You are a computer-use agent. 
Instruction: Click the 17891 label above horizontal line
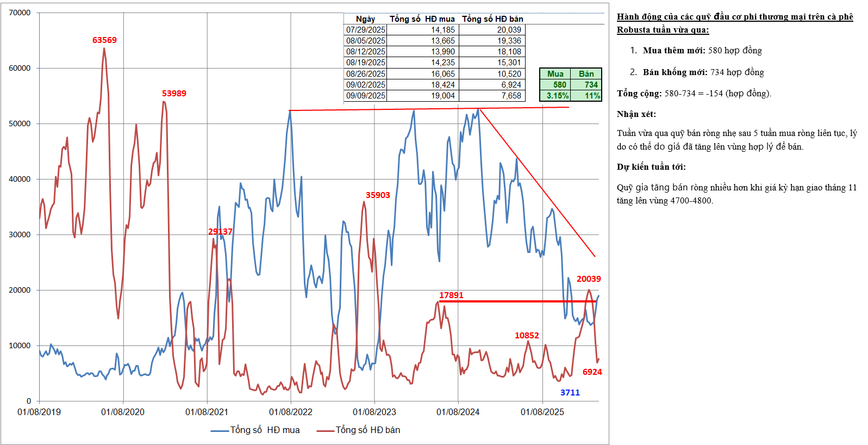(x=451, y=295)
